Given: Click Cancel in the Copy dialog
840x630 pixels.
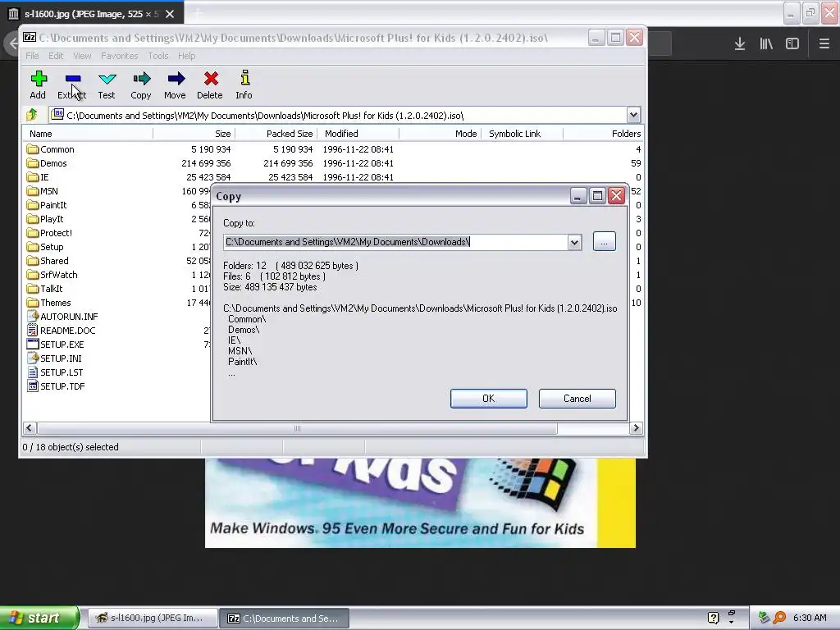Looking at the screenshot, I should 577,399.
